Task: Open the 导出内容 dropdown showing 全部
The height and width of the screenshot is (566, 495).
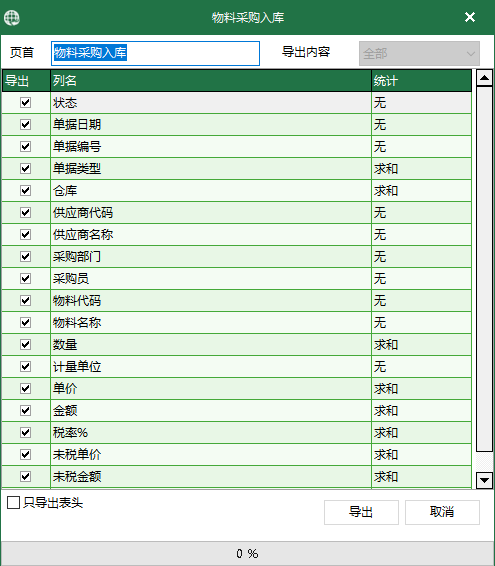Action: tap(419, 54)
